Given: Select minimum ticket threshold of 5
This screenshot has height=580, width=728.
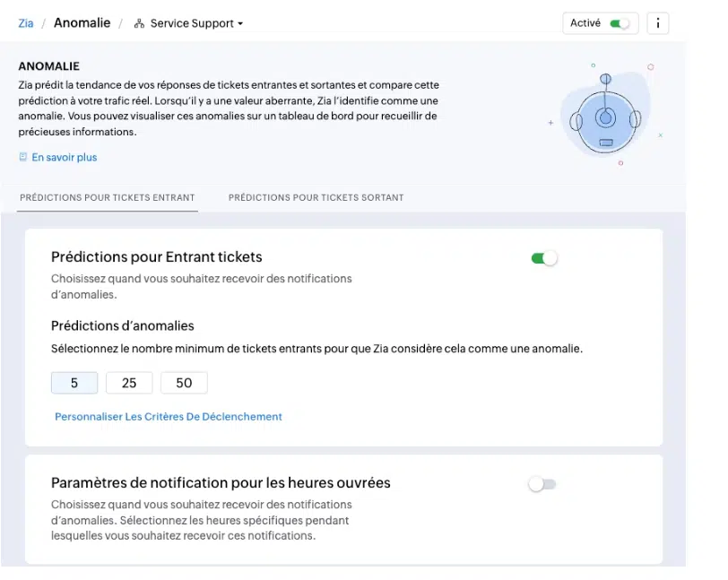Looking at the screenshot, I should click(x=74, y=383).
